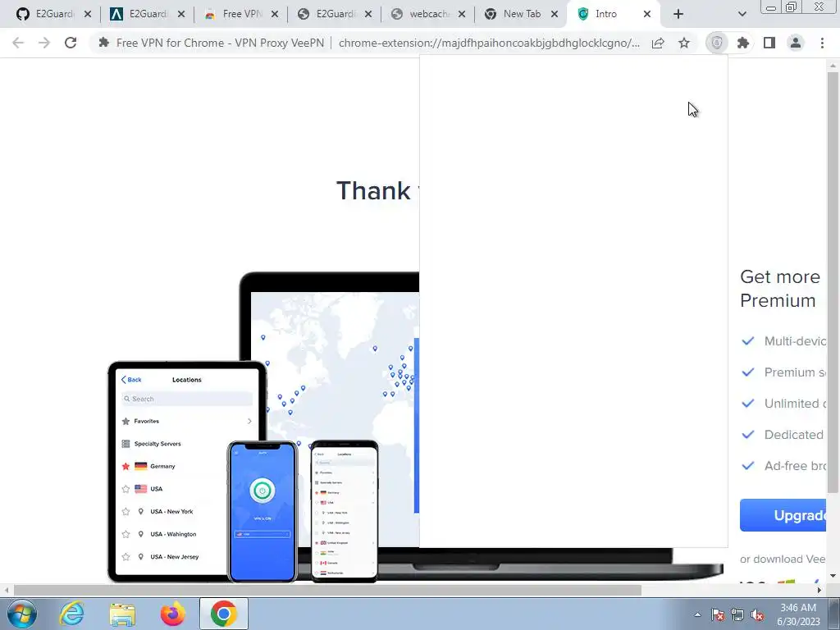Bookmark this page with the star icon
840x630 pixels.
(684, 43)
